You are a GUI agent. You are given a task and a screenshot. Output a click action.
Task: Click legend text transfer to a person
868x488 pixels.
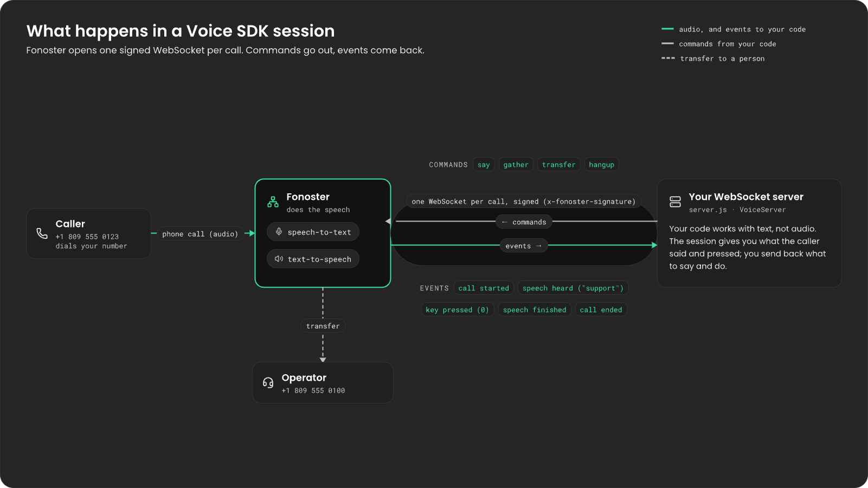[x=723, y=58]
